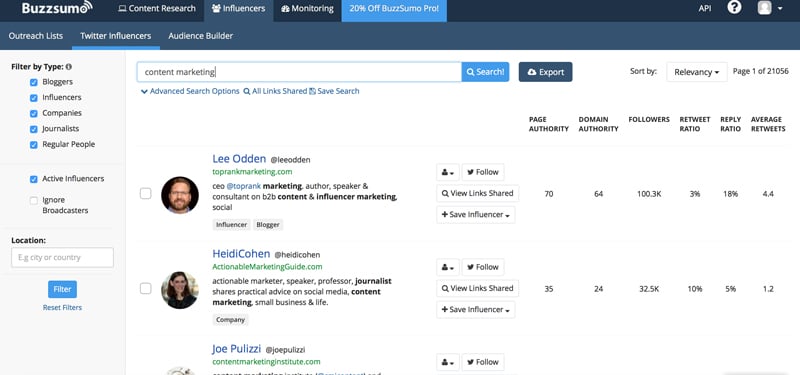This screenshot has width=800, height=375.
Task: Click the Average Retweets column header
Action: [768, 124]
